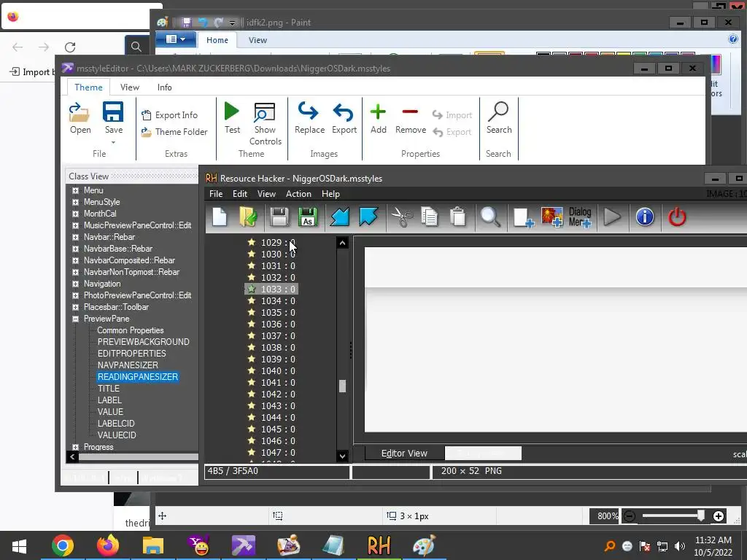The height and width of the screenshot is (560, 747).
Task: Open Search in msstyleEditor ribbon
Action: (x=499, y=118)
